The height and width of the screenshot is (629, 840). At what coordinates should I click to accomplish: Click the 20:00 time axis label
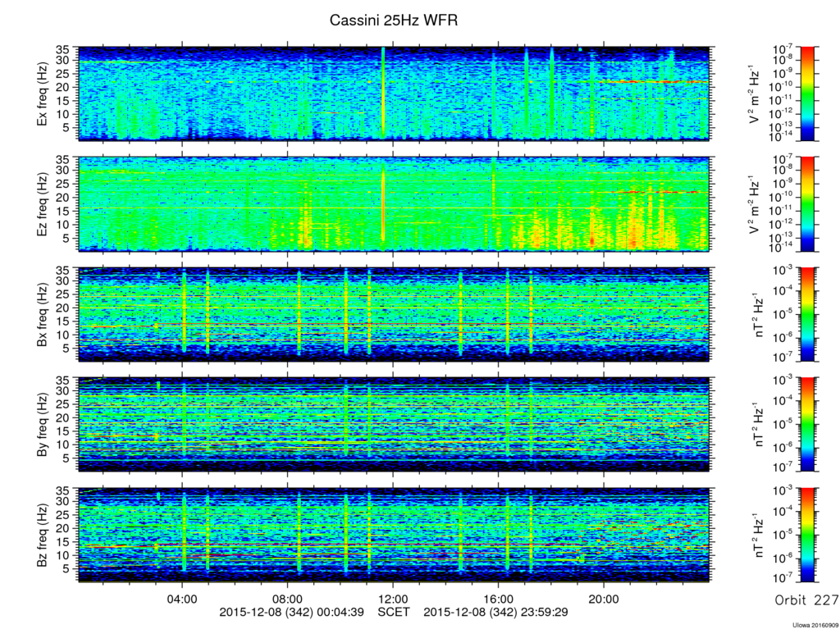coord(604,599)
